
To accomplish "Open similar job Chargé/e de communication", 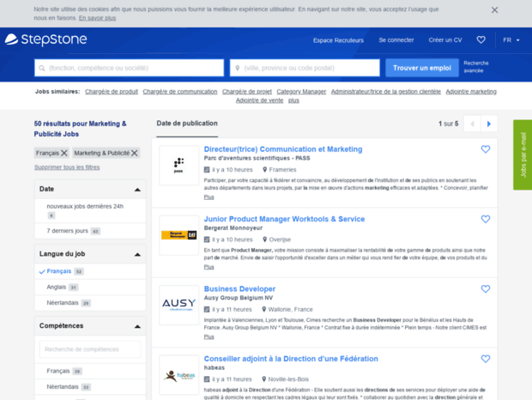I will (x=180, y=92).
